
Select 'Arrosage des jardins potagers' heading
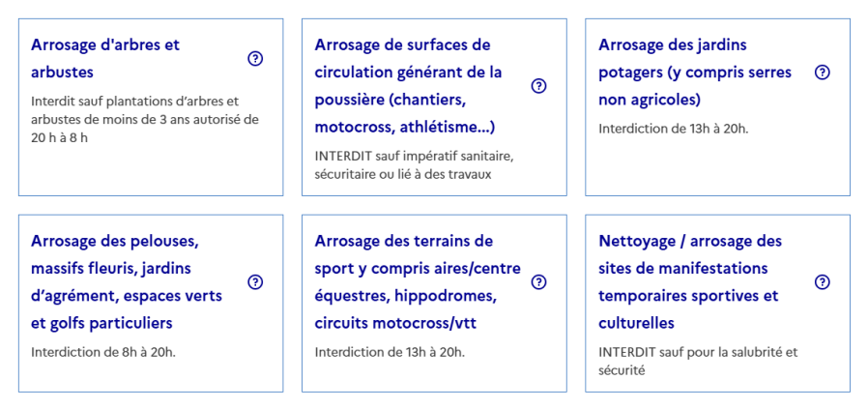(x=695, y=72)
